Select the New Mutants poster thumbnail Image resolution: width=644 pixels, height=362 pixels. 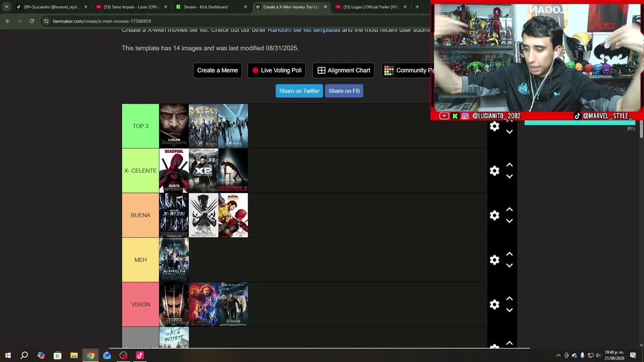click(x=174, y=337)
